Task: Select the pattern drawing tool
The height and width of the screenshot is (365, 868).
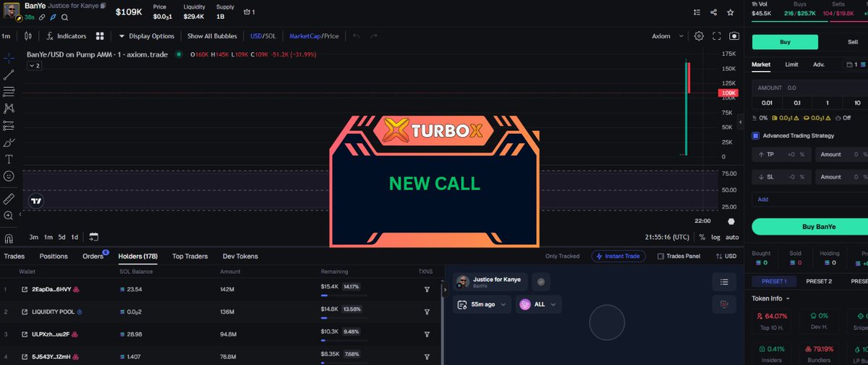Action: coord(9,108)
